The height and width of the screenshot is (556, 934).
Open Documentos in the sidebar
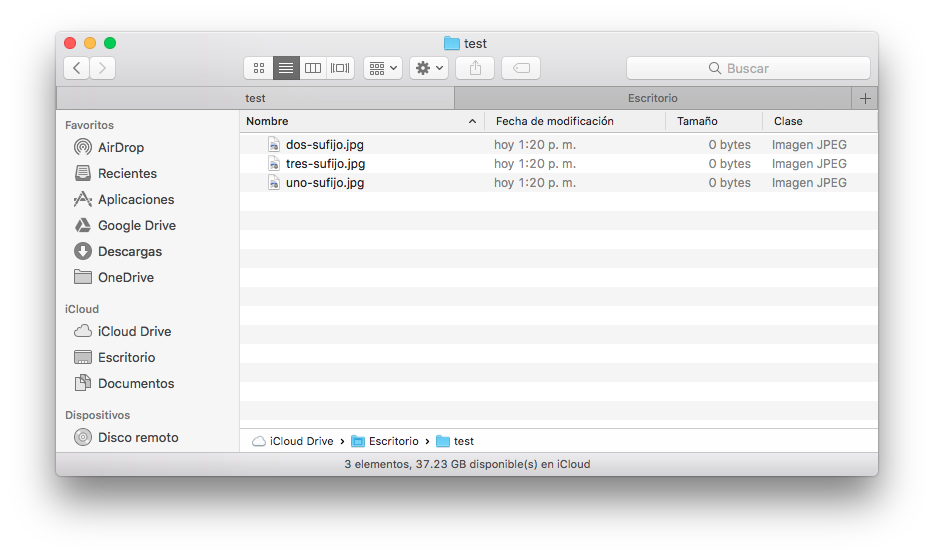124,383
